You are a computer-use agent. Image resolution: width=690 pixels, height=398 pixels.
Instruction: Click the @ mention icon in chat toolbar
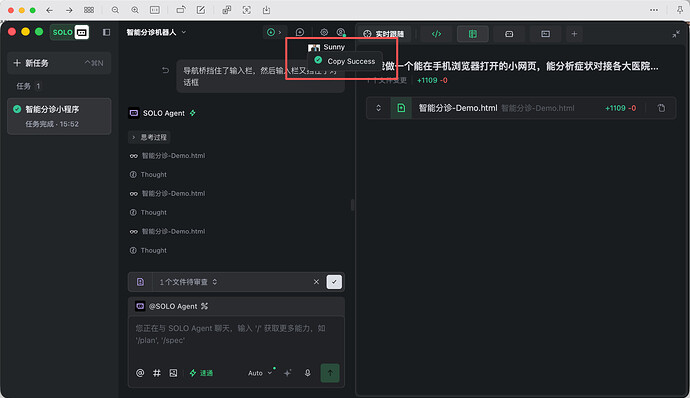140,373
